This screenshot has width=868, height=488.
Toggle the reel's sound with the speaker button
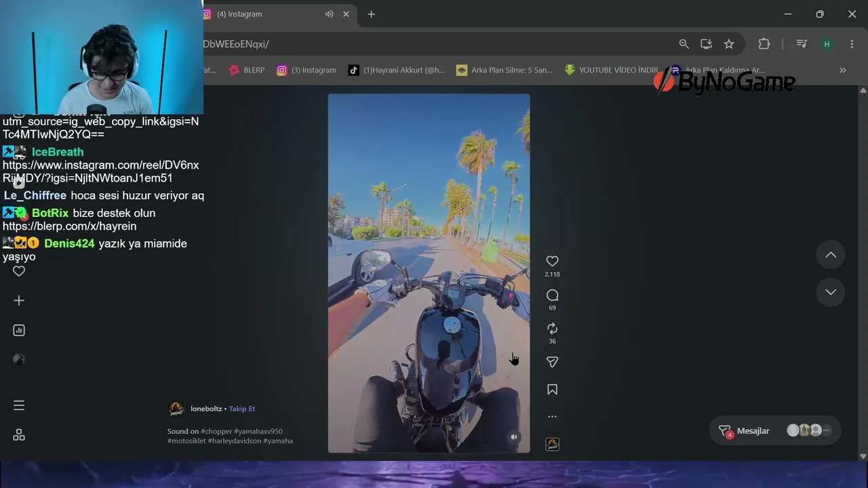pos(514,437)
